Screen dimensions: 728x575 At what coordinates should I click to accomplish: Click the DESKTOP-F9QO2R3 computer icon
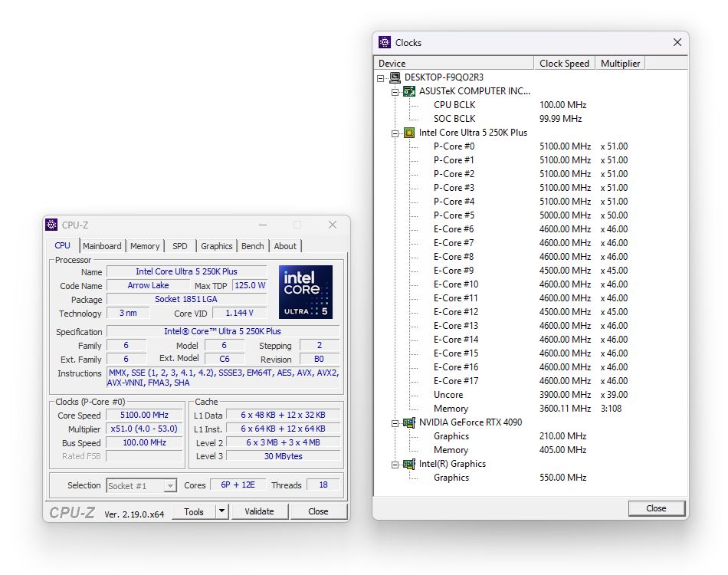click(x=395, y=77)
